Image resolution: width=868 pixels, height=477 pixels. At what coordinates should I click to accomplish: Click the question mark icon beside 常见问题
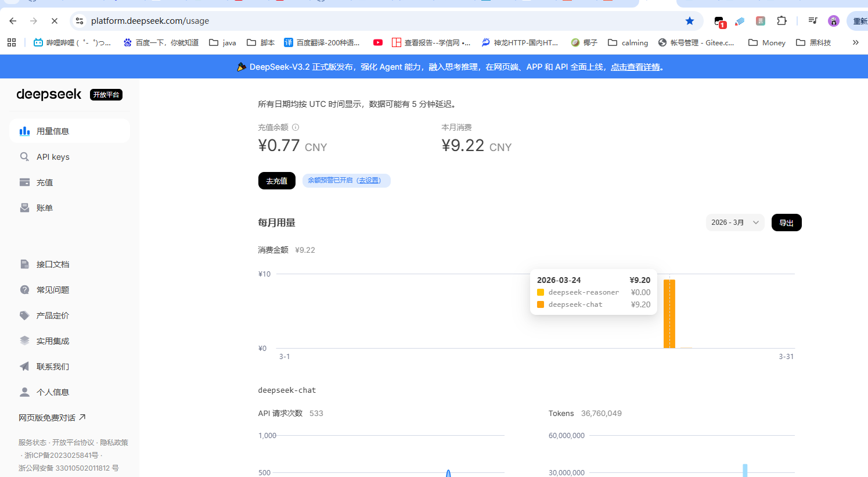tap(24, 290)
